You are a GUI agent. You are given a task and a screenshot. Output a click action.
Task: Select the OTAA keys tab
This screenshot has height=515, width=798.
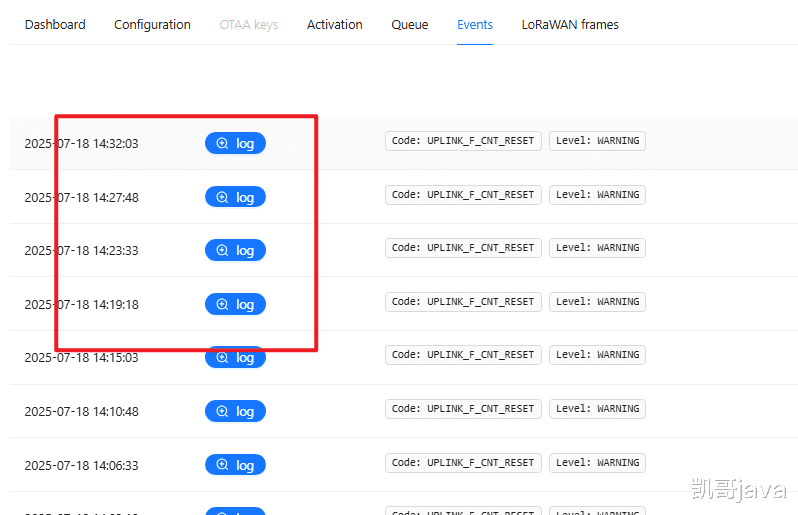[x=249, y=24]
